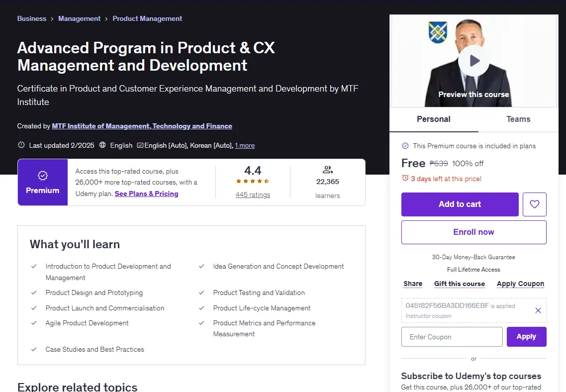Switch to the Personal tab
The image size is (566, 392).
click(x=434, y=119)
